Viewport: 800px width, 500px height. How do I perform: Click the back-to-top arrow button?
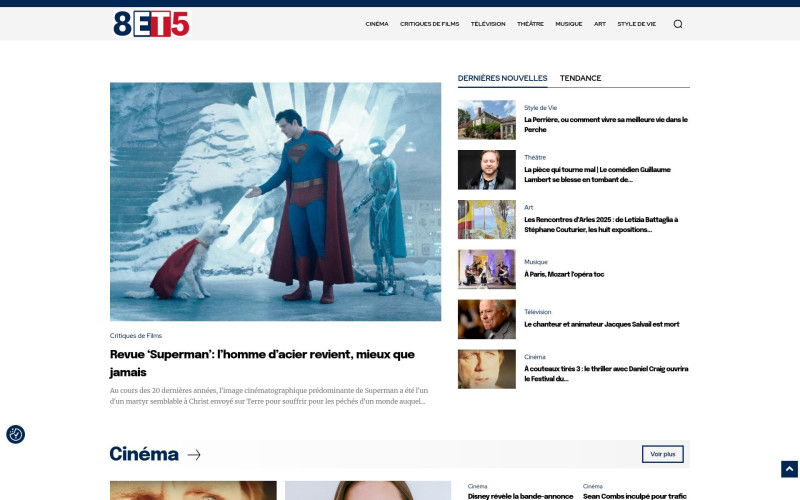point(789,469)
